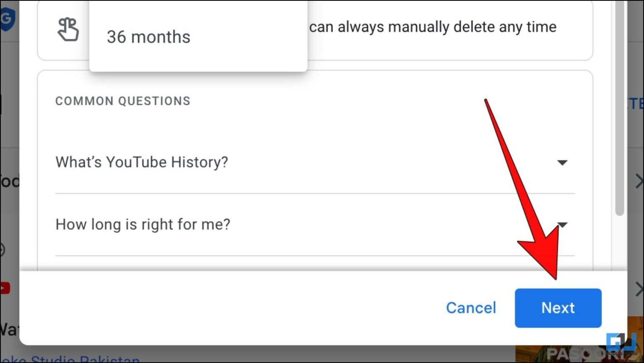
Task: Click the 'COMMON QUESTIONS' section heading
Action: pos(122,101)
